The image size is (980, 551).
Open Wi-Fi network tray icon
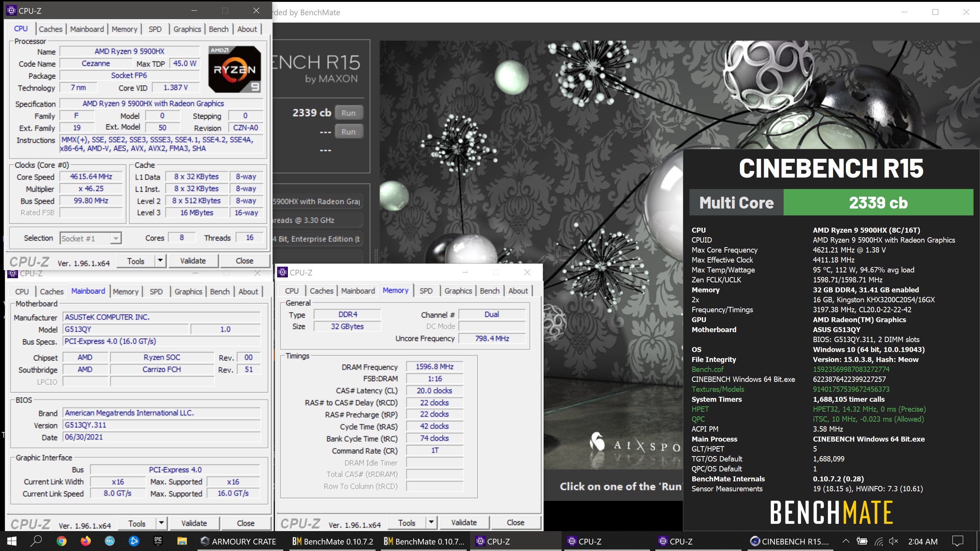pos(879,541)
